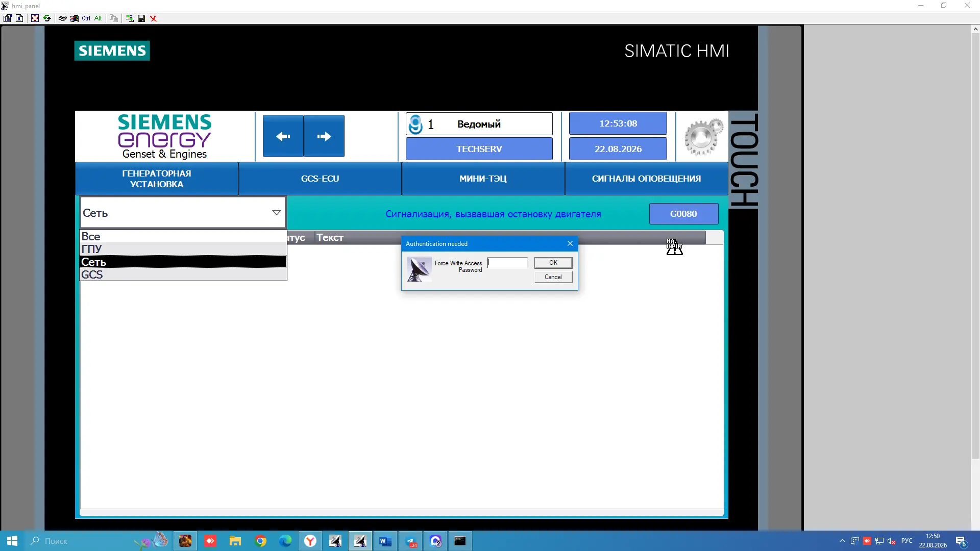Toggle the Ctrl key toolbar button

[x=86, y=18]
